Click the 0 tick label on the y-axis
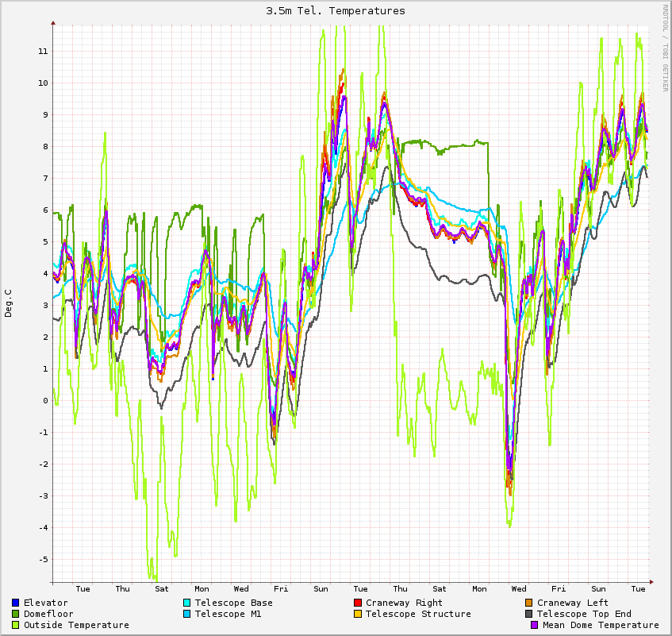 tap(45, 400)
